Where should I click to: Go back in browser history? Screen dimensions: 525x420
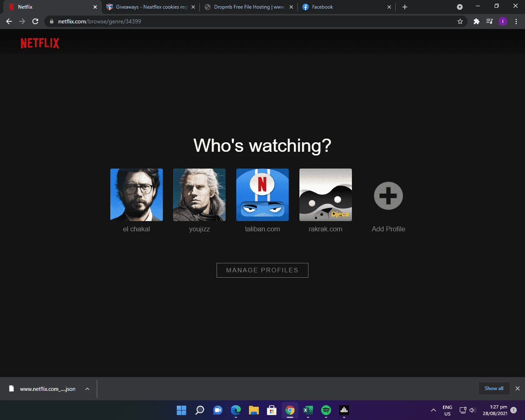pyautogui.click(x=9, y=21)
